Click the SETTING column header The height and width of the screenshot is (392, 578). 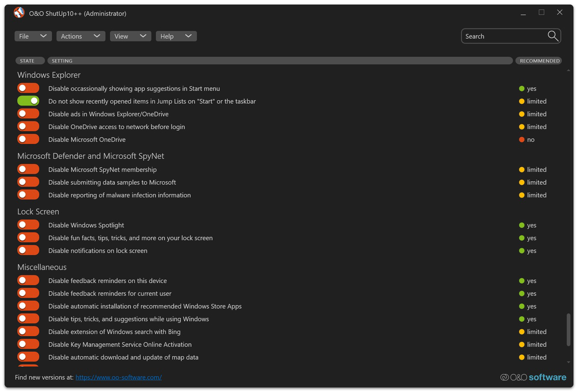[280, 61]
